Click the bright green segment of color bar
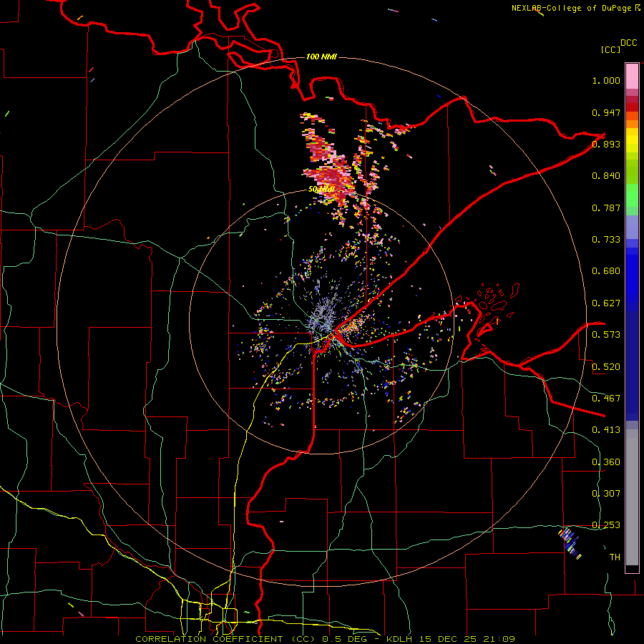Image resolution: width=644 pixels, height=644 pixels. pyautogui.click(x=632, y=195)
